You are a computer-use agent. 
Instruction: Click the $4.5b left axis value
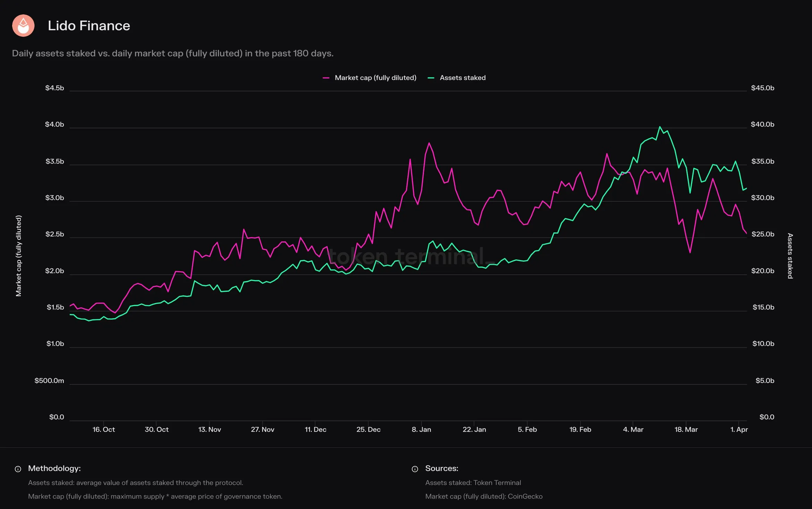click(54, 88)
